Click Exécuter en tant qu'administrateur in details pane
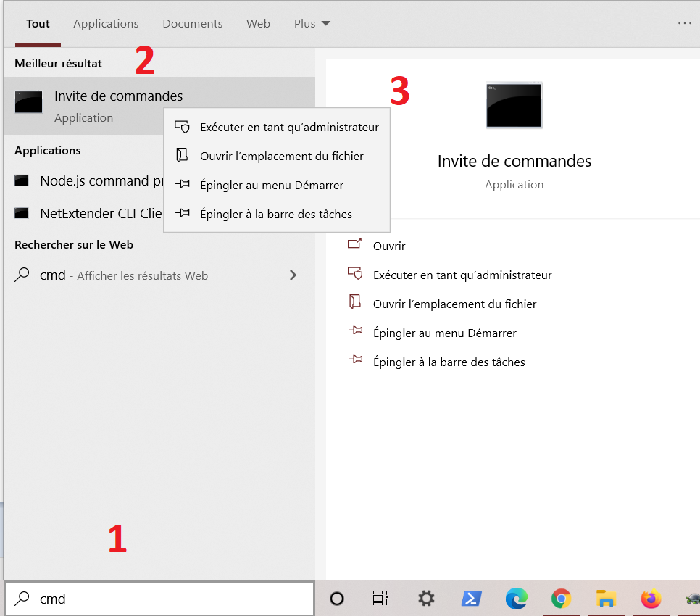Screen dimensions: 700x616 click(462, 275)
